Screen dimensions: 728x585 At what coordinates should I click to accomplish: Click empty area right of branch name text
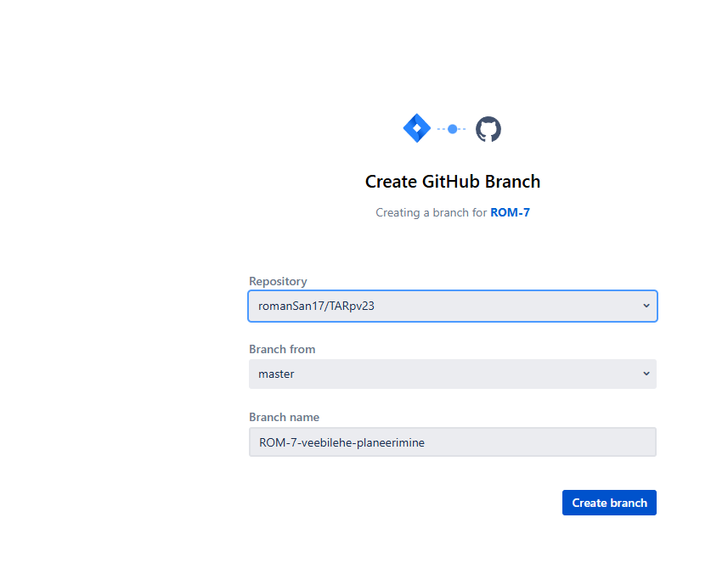click(x=539, y=442)
